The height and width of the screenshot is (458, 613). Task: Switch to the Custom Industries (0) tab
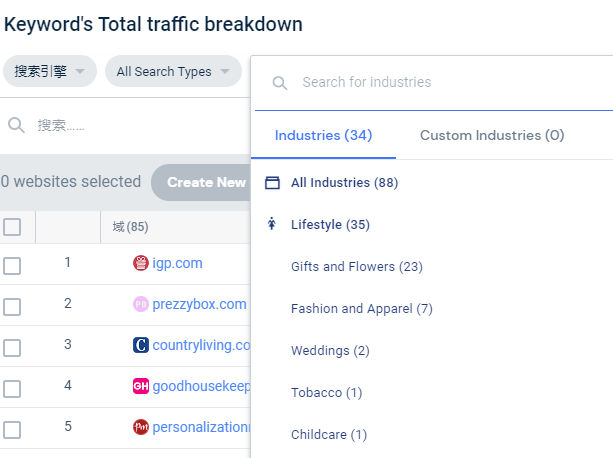point(491,135)
